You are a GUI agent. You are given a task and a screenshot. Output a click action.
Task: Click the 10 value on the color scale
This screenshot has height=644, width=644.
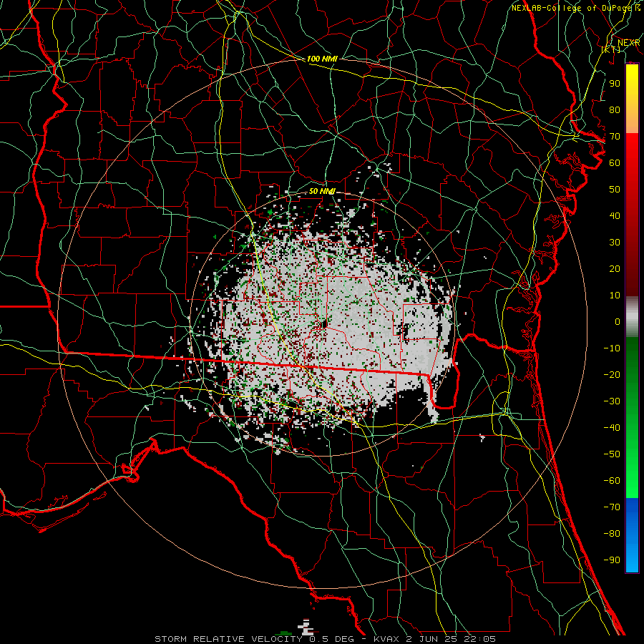click(615, 296)
